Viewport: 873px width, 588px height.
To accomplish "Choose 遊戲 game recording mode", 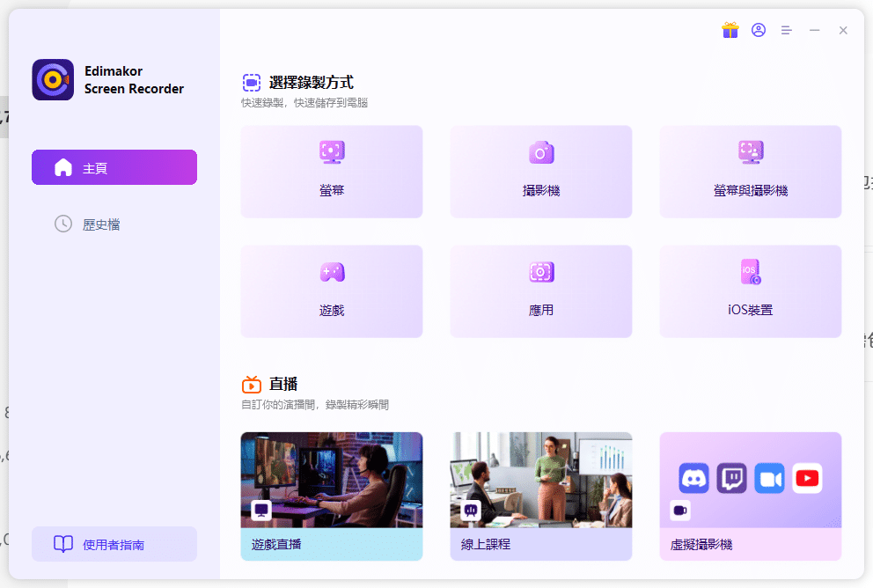I will click(x=331, y=291).
